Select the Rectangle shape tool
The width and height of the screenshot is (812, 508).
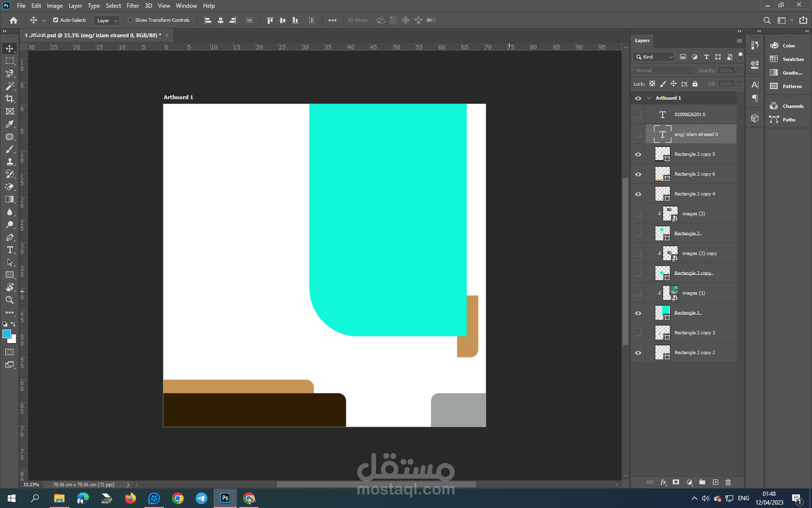click(10, 275)
